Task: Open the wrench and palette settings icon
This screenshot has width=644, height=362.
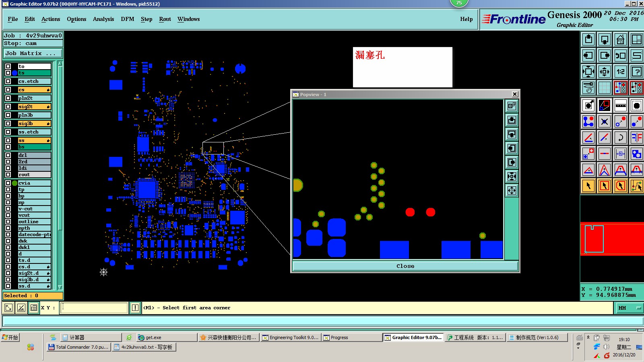Action: [x=588, y=87]
